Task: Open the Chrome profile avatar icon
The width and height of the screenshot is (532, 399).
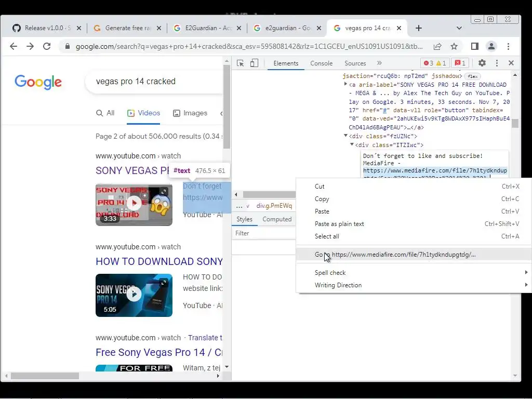Action: [x=491, y=46]
